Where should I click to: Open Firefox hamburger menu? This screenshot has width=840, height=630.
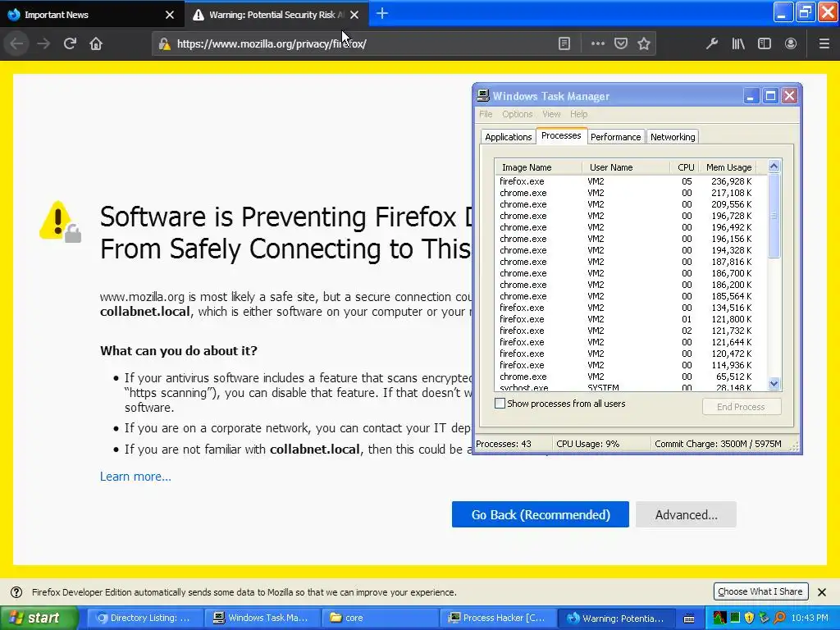click(824, 43)
